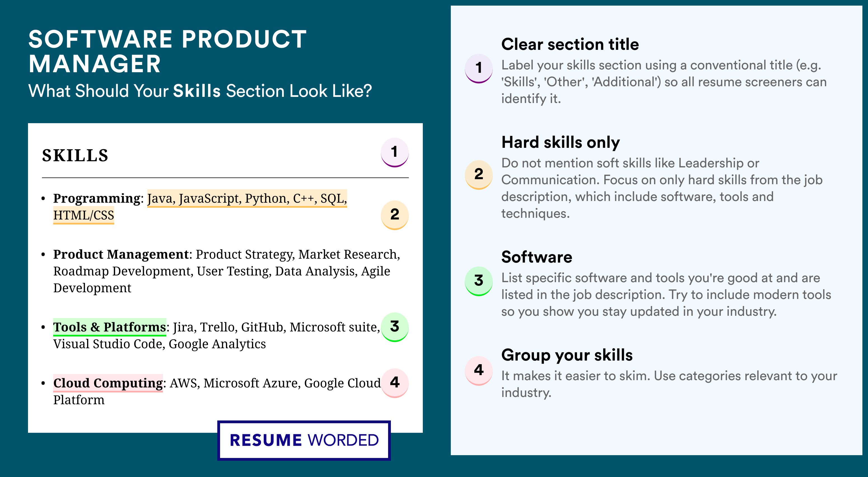868x477 pixels.
Task: Click the "Clear section title" heading
Action: click(x=570, y=44)
